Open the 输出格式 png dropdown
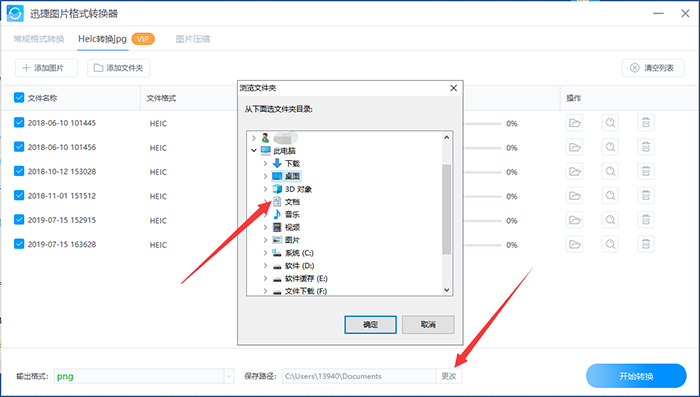Screen dimensions: 700x397 [x=229, y=376]
